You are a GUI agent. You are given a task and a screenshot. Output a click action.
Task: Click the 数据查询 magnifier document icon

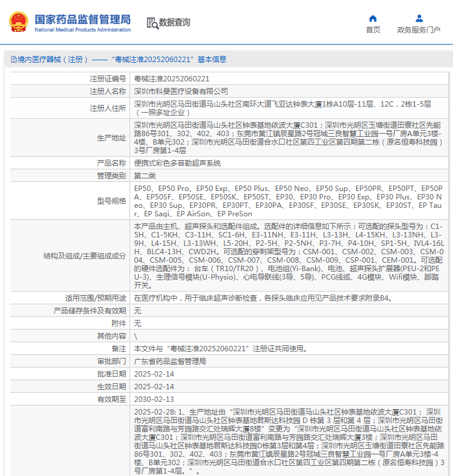pyautogui.click(x=152, y=23)
